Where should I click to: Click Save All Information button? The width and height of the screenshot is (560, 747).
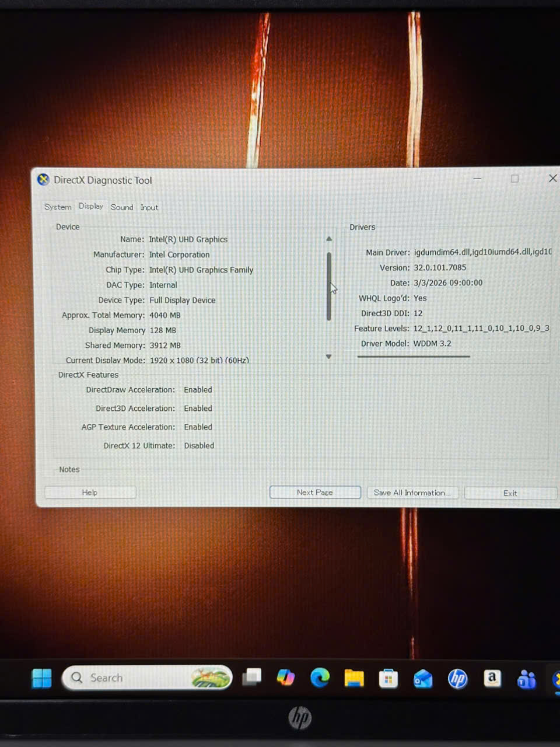[412, 493]
